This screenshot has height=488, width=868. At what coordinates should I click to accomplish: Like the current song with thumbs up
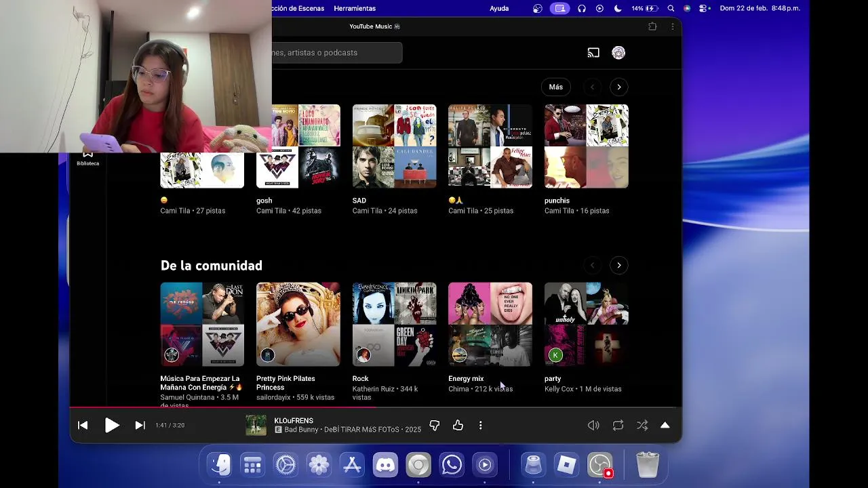coord(458,425)
